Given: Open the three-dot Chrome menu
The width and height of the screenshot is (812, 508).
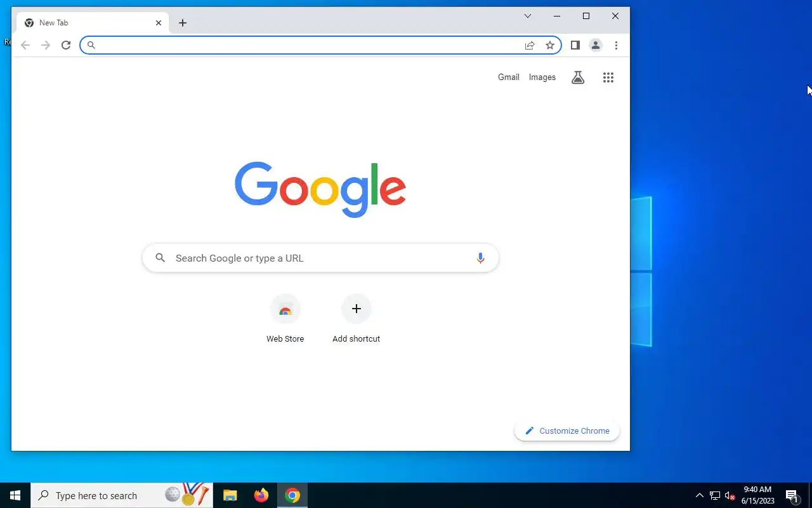Looking at the screenshot, I should click(616, 45).
